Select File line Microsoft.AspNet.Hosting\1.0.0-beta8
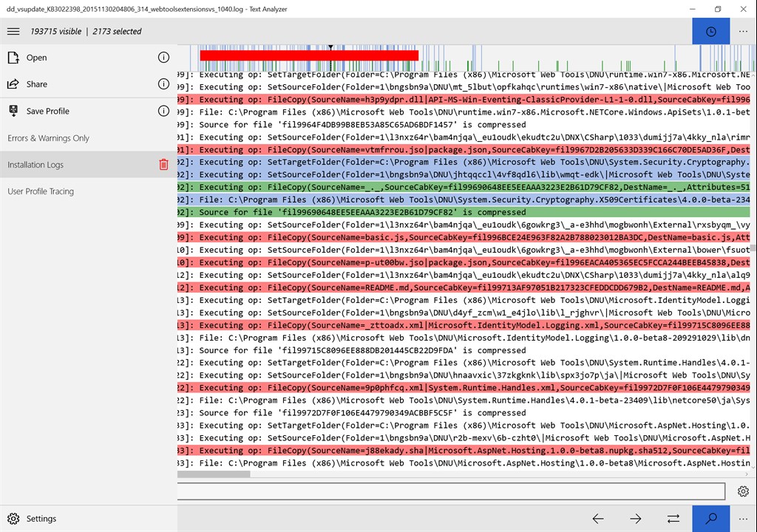Image resolution: width=757 pixels, height=532 pixels. tap(464, 463)
